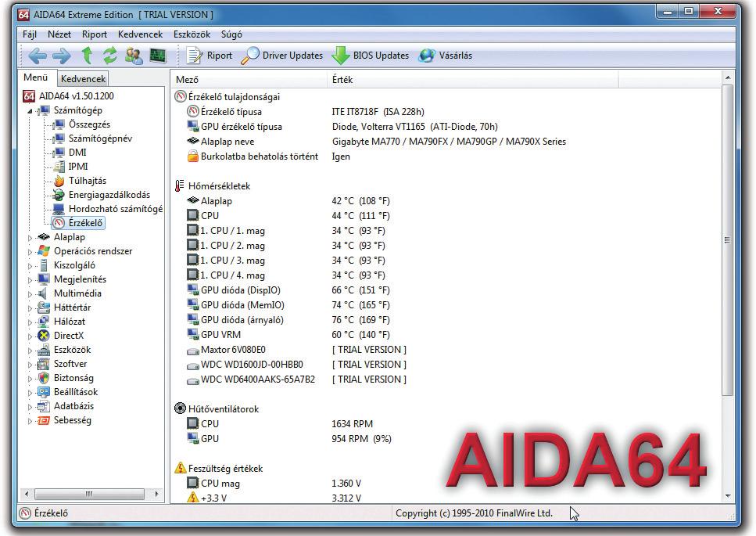Select the IPMI tree item icon
Screen dimensions: 756x536
coord(59,167)
